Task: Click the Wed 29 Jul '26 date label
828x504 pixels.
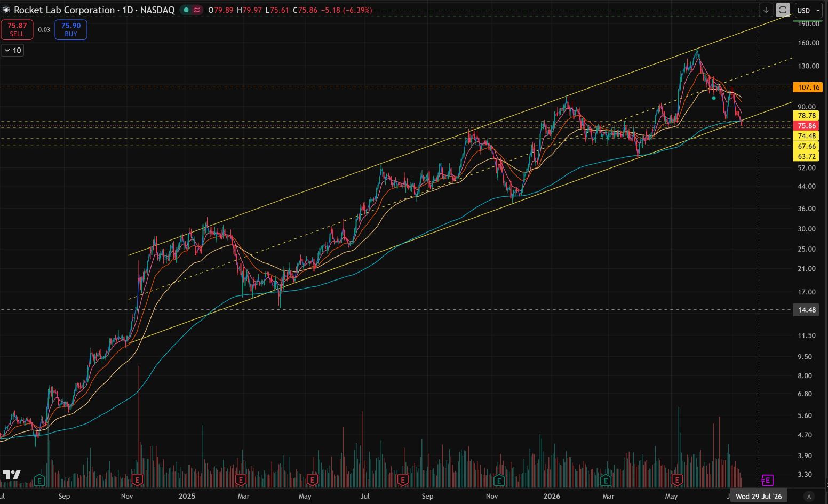Action: pos(759,496)
